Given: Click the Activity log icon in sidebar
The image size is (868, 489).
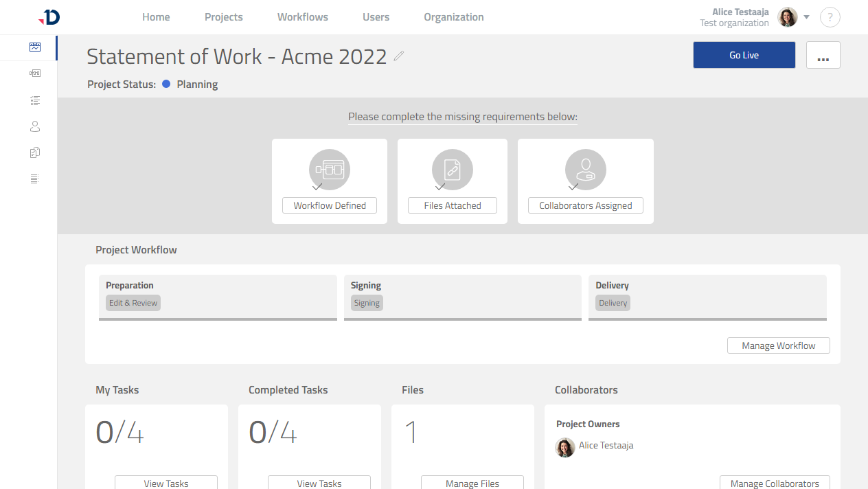Looking at the screenshot, I should point(34,178).
